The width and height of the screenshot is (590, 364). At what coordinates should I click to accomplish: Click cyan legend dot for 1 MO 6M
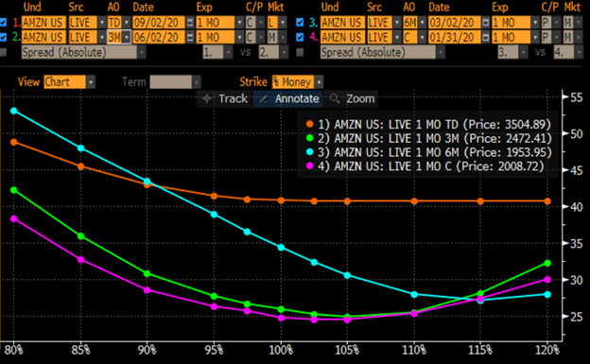coord(310,151)
